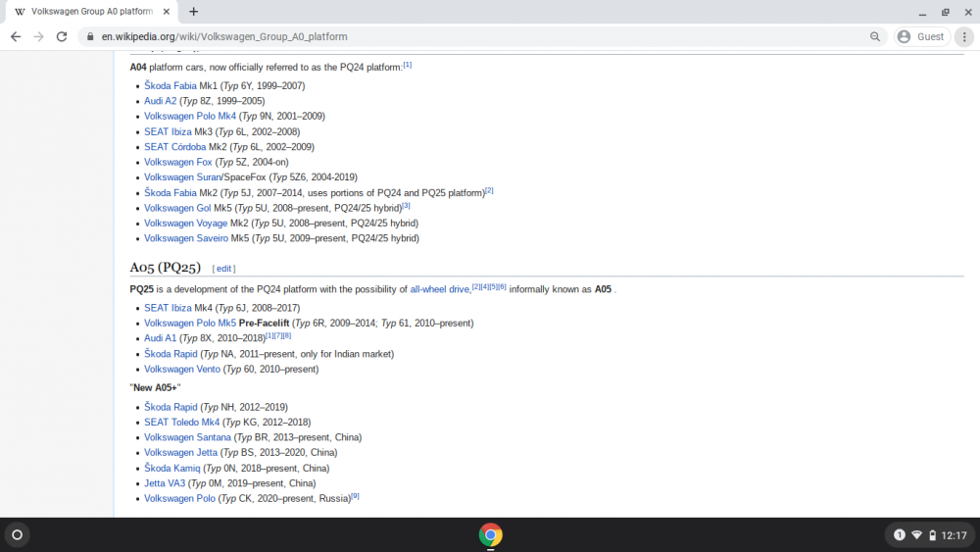Focus the address bar URL field
This screenshot has width=980, height=552.
(x=481, y=37)
